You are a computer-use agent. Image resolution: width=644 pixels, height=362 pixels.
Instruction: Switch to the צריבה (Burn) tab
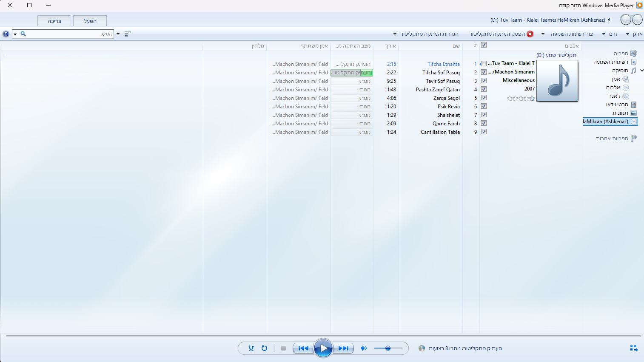click(x=54, y=21)
